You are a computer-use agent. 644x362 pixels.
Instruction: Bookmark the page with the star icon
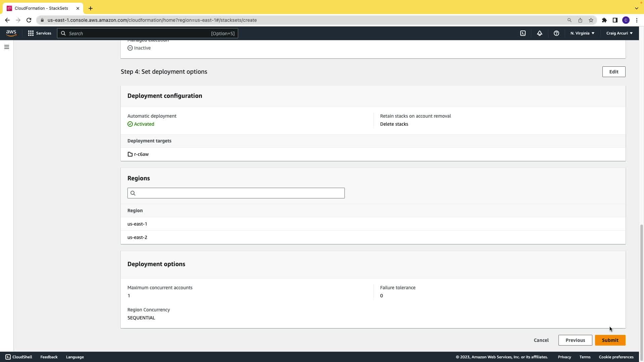591,20
